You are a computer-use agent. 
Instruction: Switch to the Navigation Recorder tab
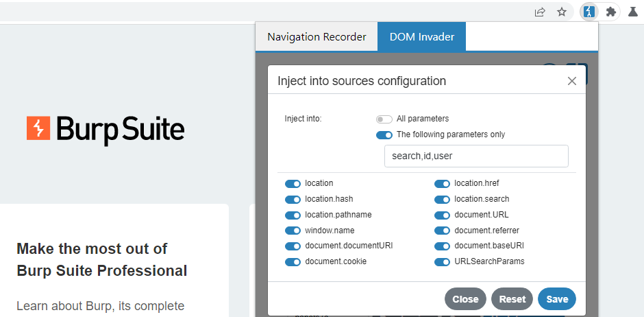[x=317, y=37]
